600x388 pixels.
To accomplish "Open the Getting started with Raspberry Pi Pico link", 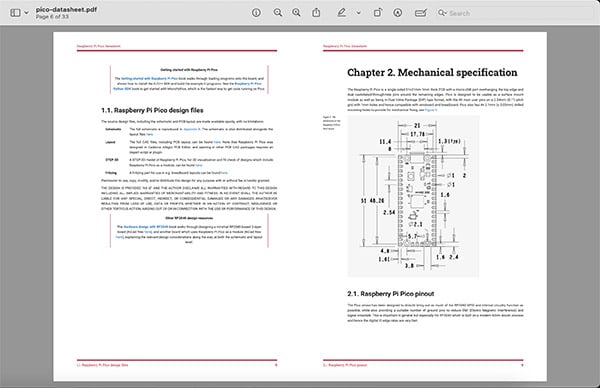I will tap(149, 78).
